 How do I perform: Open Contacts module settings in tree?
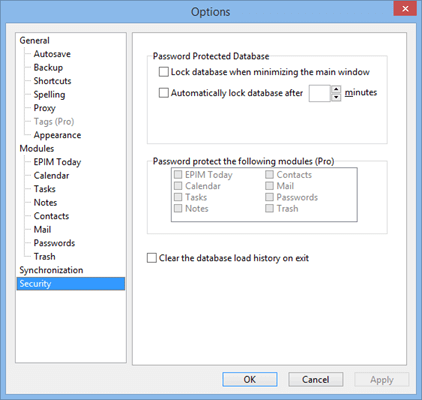click(51, 216)
